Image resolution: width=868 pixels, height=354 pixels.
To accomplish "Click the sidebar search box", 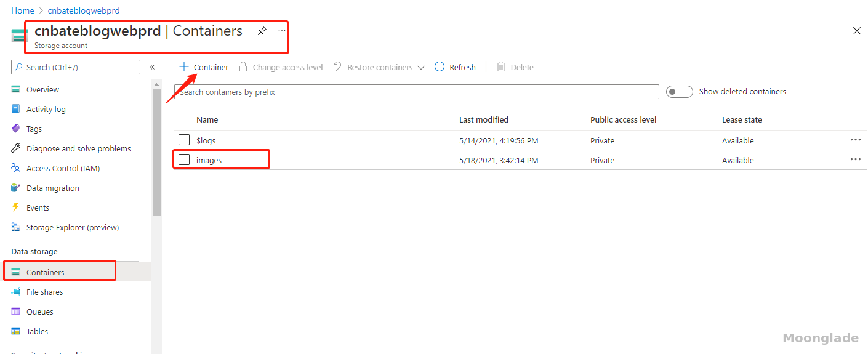I will [x=76, y=67].
